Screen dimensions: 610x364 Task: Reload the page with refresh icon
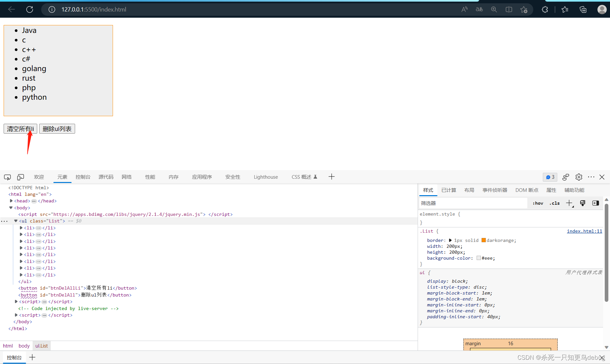click(x=30, y=10)
